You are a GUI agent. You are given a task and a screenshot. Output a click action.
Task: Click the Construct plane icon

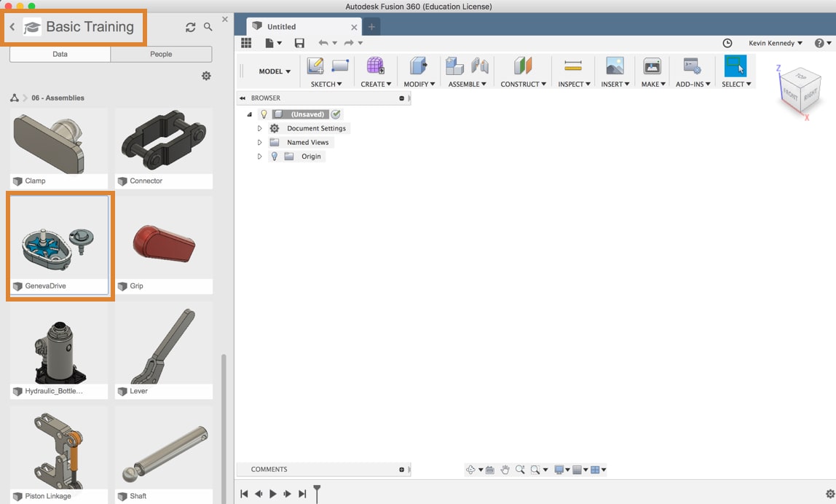[x=523, y=66]
